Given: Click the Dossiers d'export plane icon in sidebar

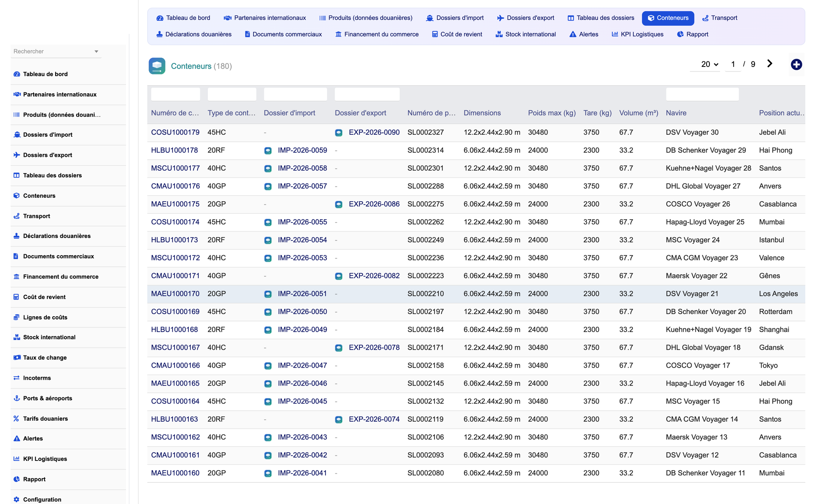Looking at the screenshot, I should click(x=17, y=155).
